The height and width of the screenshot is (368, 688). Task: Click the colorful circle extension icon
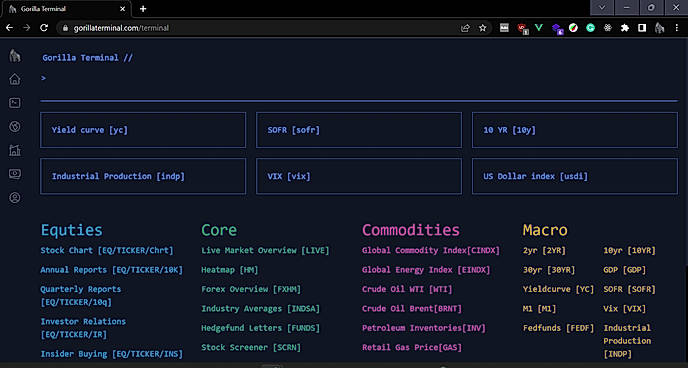[x=573, y=28]
